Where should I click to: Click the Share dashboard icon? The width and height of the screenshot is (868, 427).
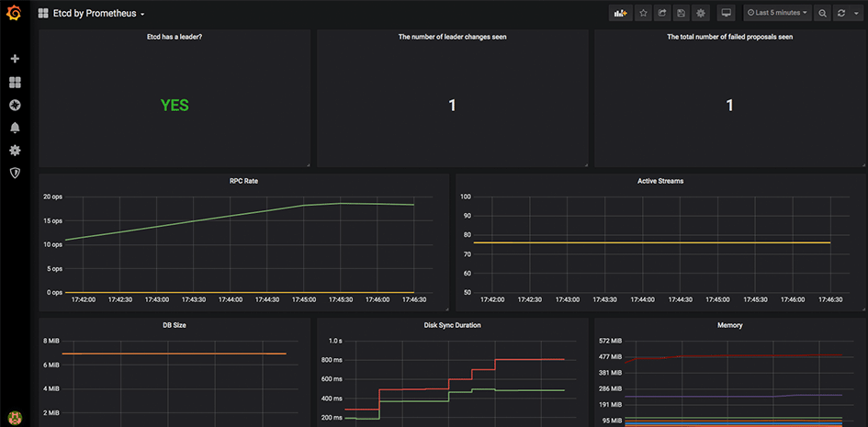(662, 13)
